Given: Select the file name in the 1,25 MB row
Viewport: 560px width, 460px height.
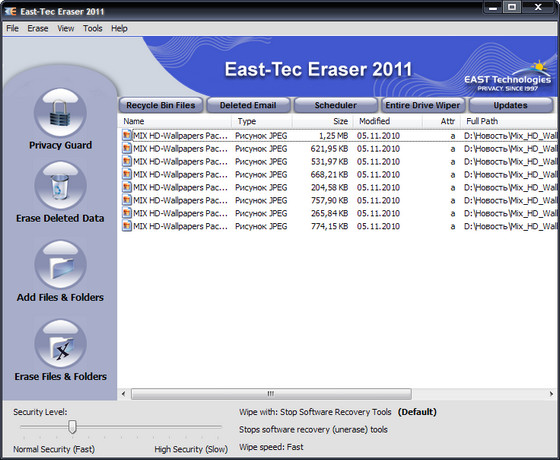Looking at the screenshot, I should [180, 136].
